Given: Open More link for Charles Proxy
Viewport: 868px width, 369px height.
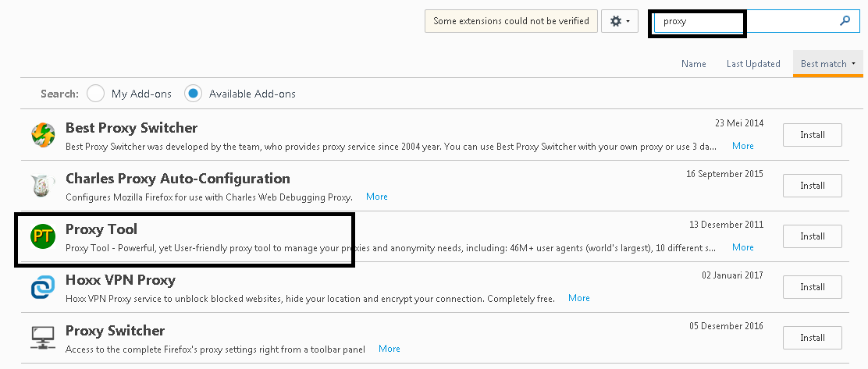Looking at the screenshot, I should coord(377,197).
